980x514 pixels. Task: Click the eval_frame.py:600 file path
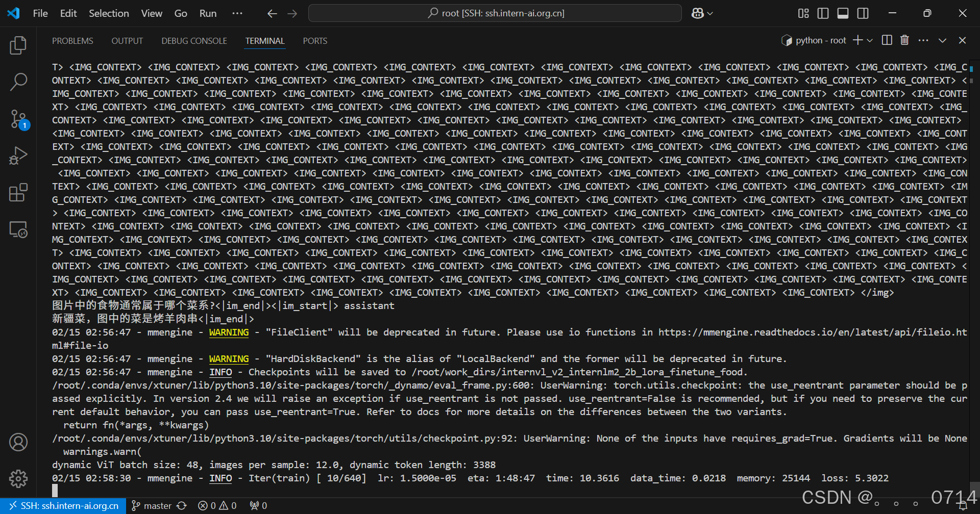point(293,385)
